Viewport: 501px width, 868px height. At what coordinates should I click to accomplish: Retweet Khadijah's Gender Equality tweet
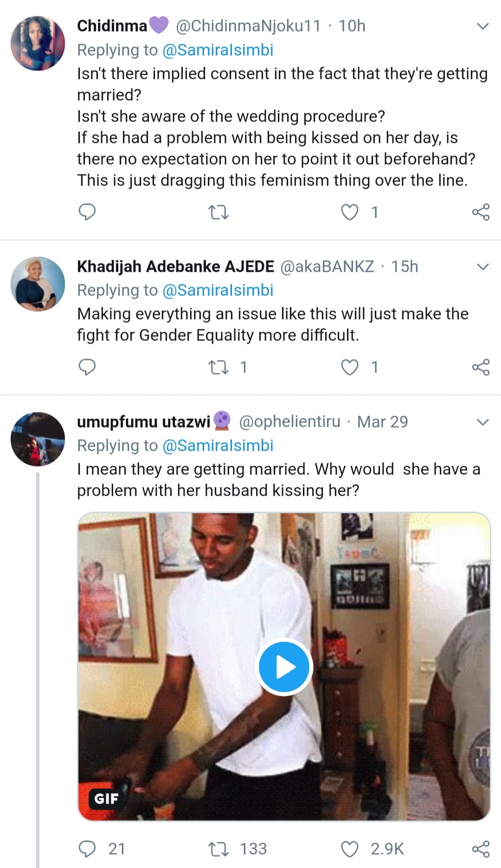point(218,367)
